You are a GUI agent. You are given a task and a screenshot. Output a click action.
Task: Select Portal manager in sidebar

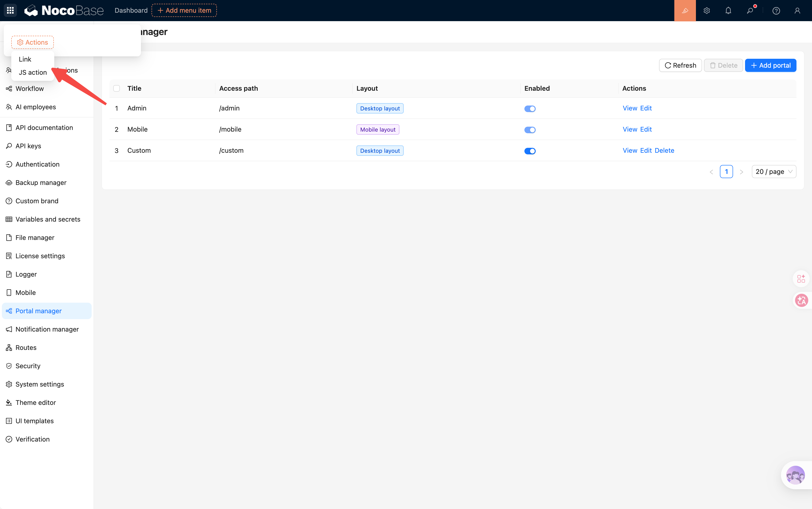tap(47, 311)
